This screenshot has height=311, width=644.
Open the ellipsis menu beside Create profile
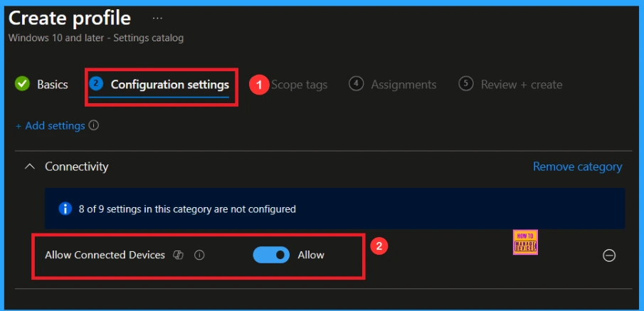(x=158, y=17)
